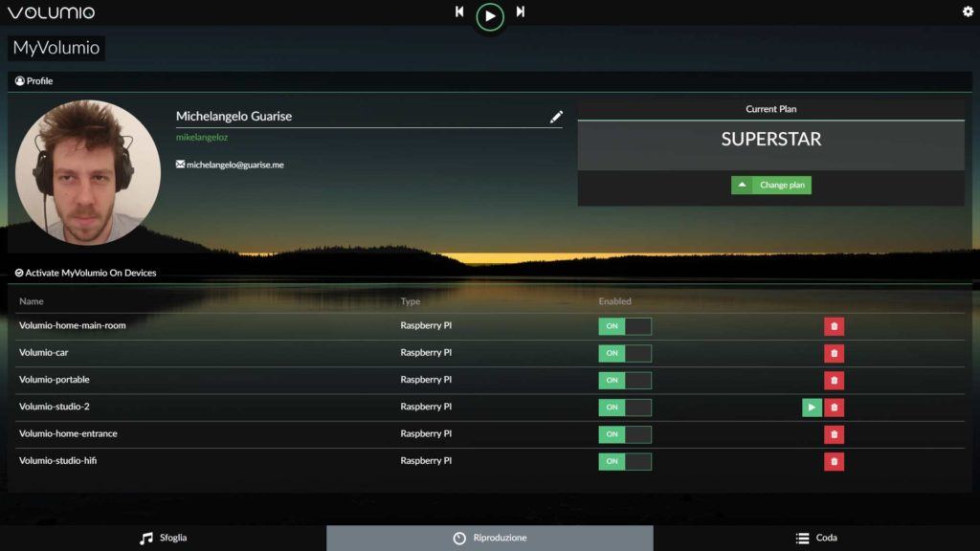Click the play button in top bar
Screen dimensions: 980x551
tap(489, 15)
